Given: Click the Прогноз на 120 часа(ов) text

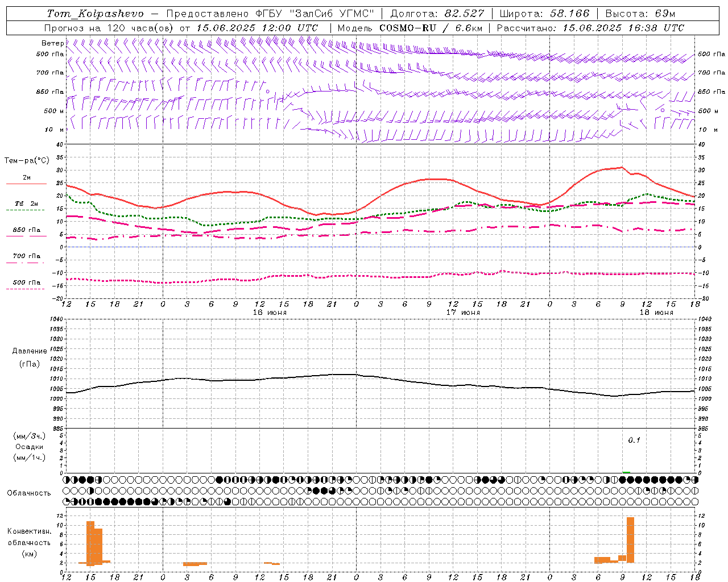Looking at the screenshot, I should (x=110, y=28).
